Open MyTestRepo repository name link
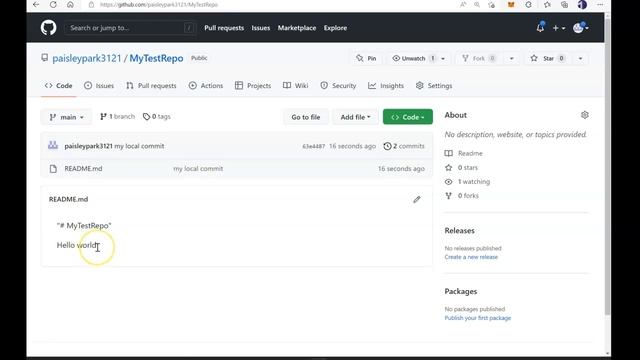The height and width of the screenshot is (360, 640). point(156,58)
